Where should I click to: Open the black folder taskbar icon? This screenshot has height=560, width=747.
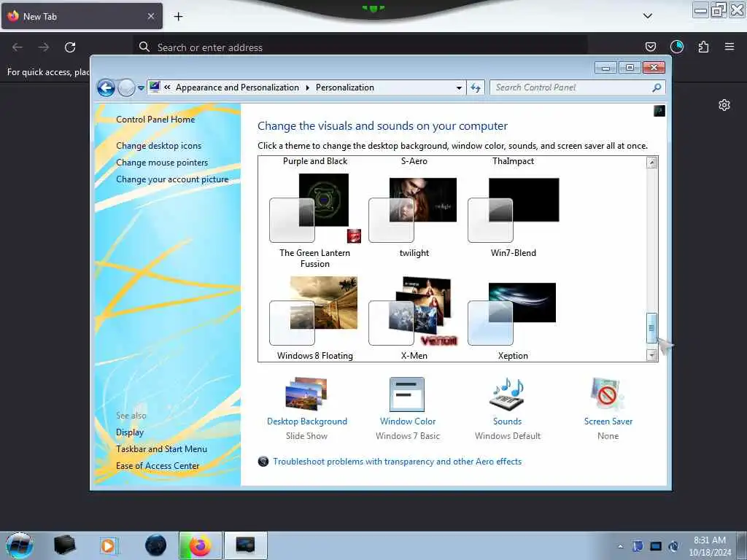[x=64, y=545]
